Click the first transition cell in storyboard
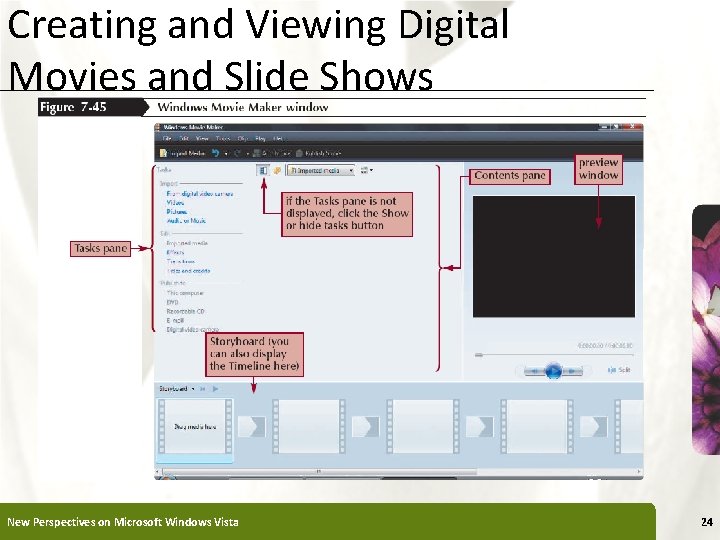 click(252, 427)
